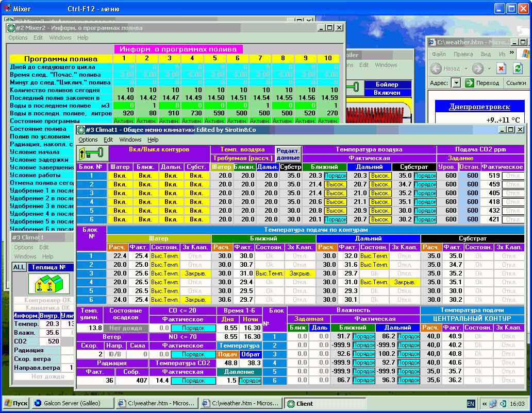Click the green Переход go arrow icon
This screenshot has height=413, width=532.
tap(469, 83)
